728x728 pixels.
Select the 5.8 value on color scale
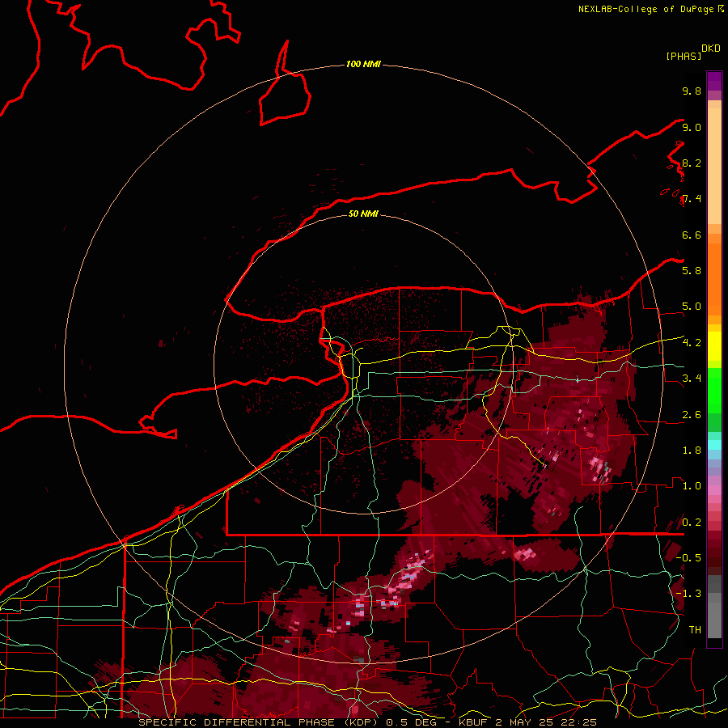[x=692, y=271]
